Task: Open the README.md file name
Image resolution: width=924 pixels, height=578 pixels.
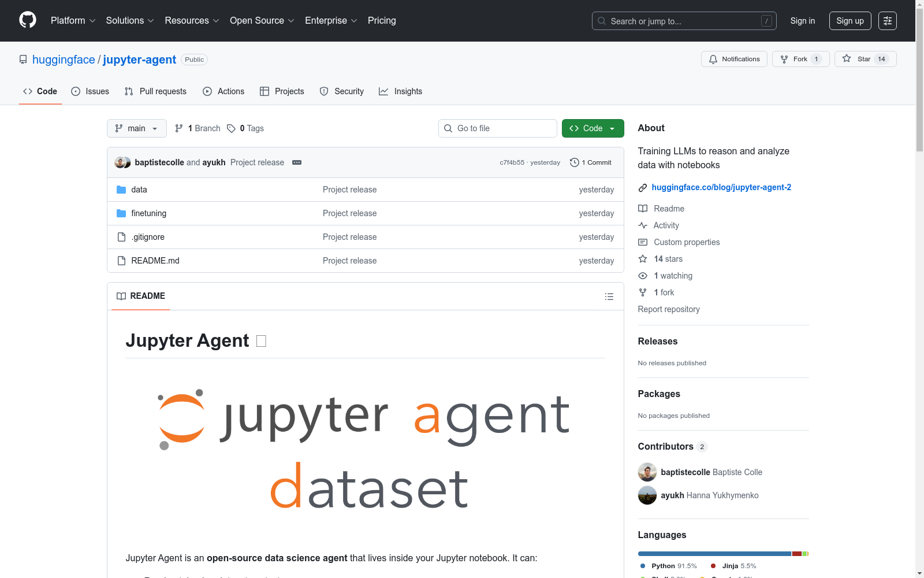Action: click(x=155, y=261)
